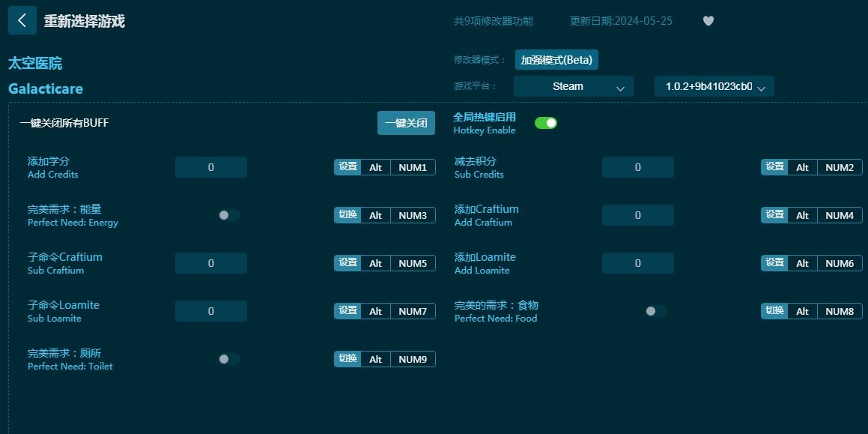Viewport: 868px width, 434px height.
Task: Click 设置 button for Add Loamite
Action: pyautogui.click(x=774, y=263)
